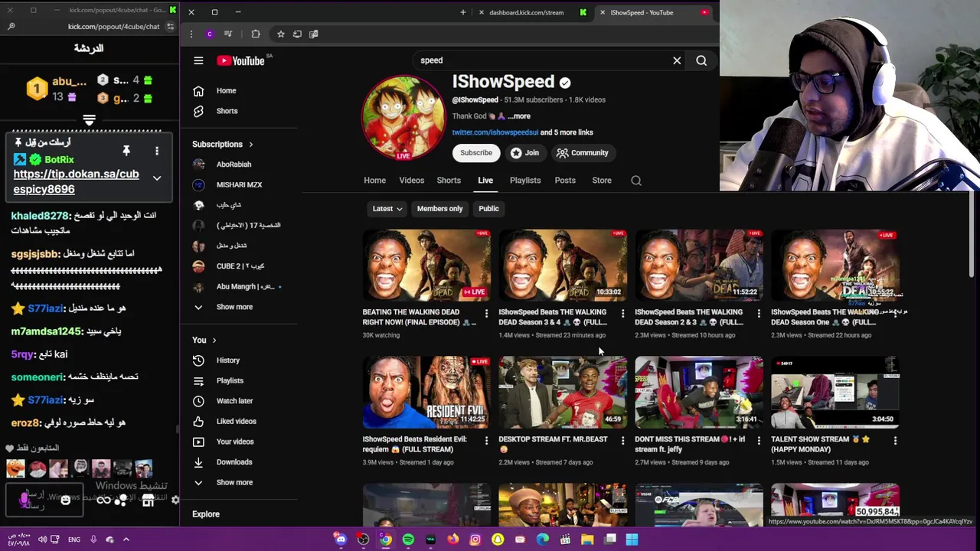Open the channel Store tab

click(602, 181)
